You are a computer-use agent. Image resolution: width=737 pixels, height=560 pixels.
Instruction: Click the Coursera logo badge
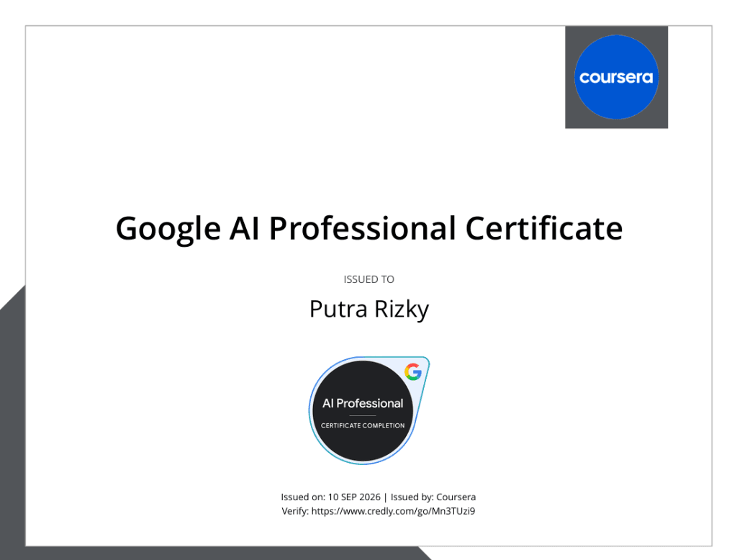616,77
